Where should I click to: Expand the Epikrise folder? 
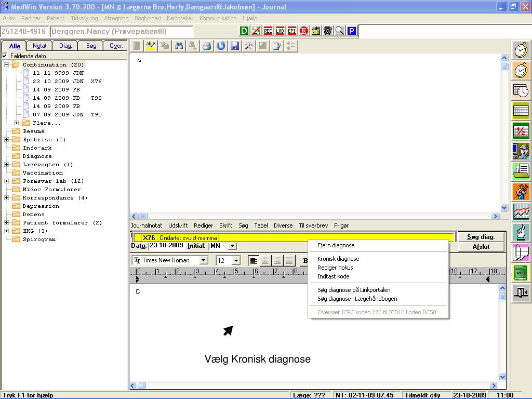pyautogui.click(x=6, y=139)
